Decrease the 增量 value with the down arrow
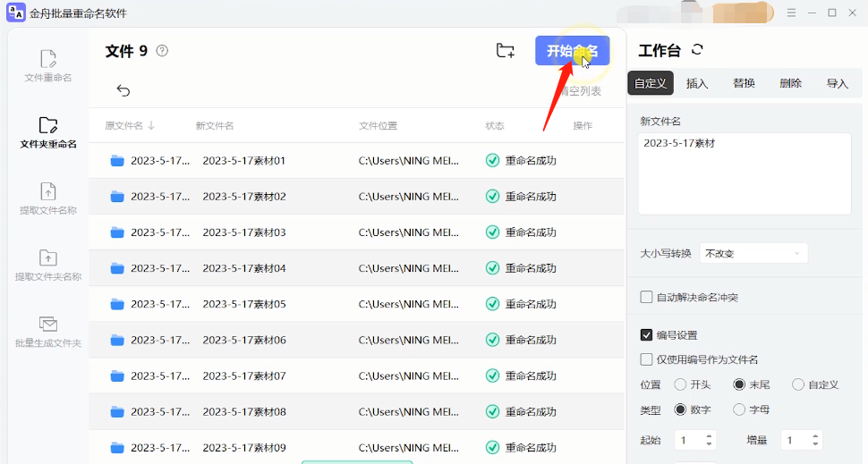The height and width of the screenshot is (464, 868). click(x=815, y=443)
